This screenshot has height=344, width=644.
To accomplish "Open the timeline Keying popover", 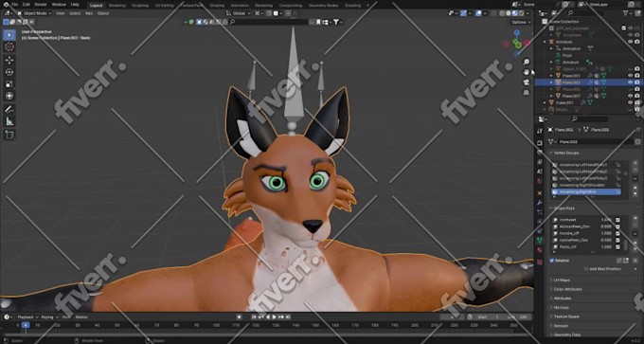I will coord(49,317).
